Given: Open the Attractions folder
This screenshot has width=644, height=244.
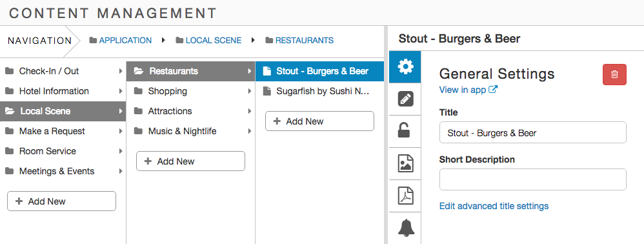Looking at the screenshot, I should coord(190,111).
